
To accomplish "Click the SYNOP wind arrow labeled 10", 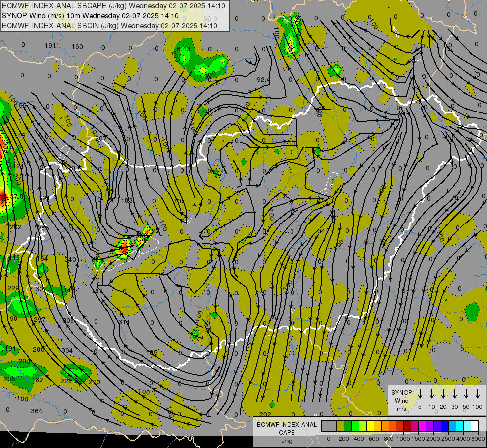I will (x=432, y=393).
